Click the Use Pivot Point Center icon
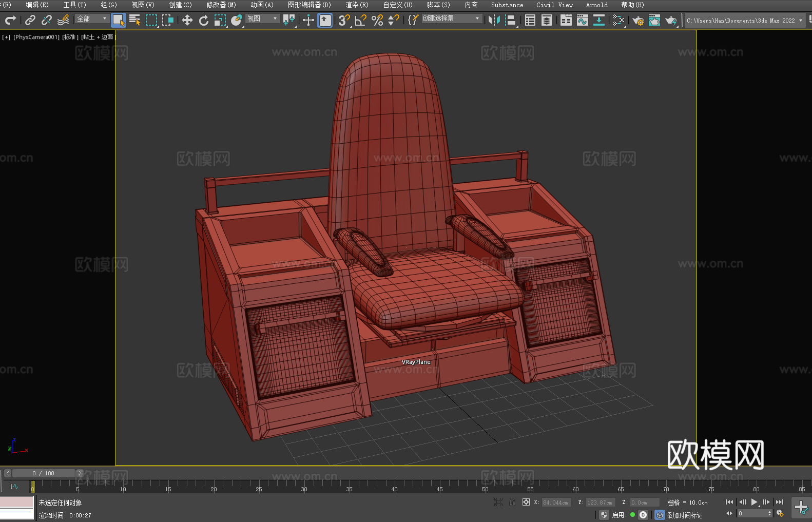 [x=289, y=20]
